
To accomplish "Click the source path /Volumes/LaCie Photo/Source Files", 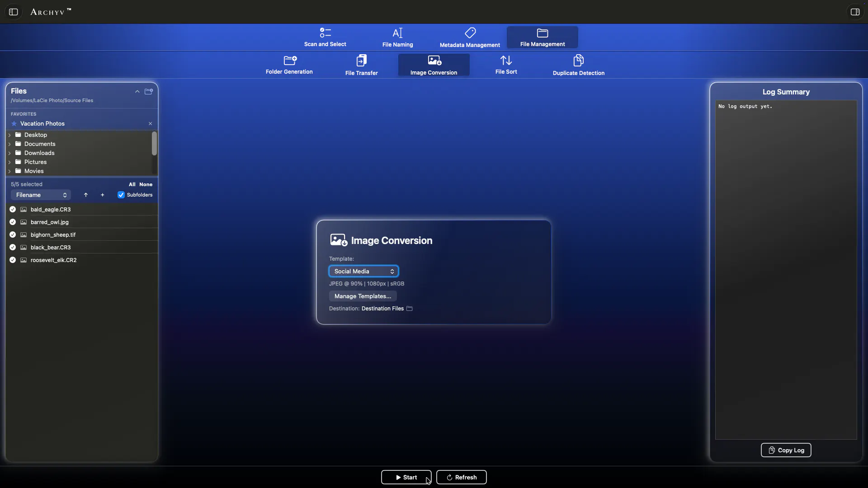I will 52,101.
